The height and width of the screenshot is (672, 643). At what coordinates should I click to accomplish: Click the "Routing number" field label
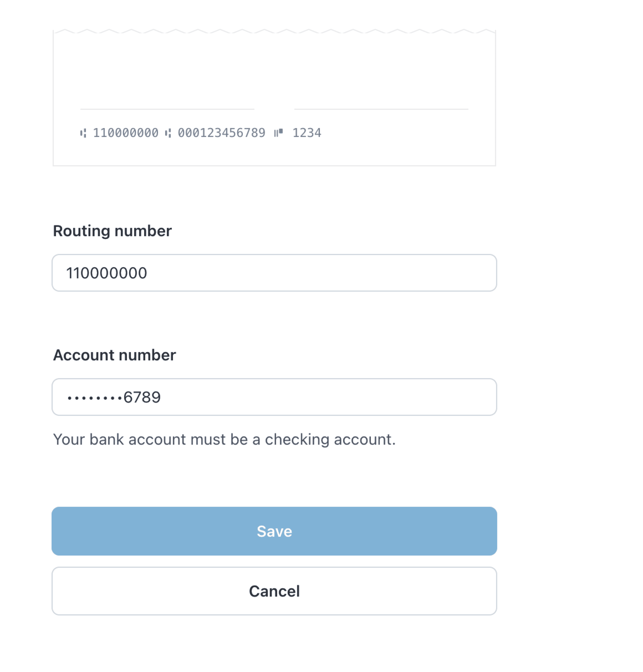[112, 231]
